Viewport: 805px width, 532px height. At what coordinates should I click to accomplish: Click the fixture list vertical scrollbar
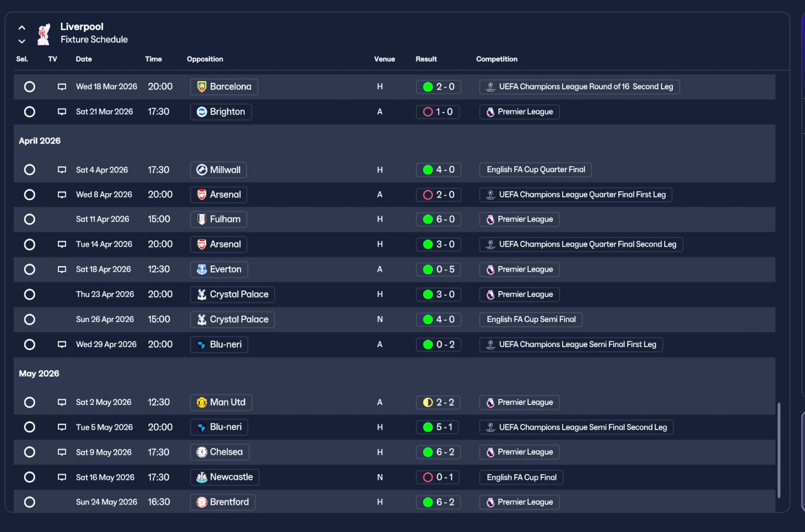coord(780,450)
